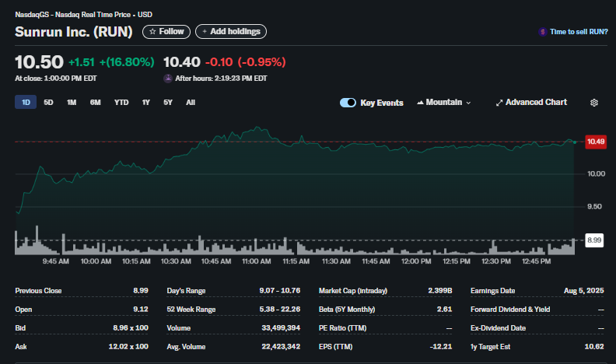Click the EPS (TTM) value -12.21
Image resolution: width=616 pixels, height=364 pixels.
[x=441, y=346]
